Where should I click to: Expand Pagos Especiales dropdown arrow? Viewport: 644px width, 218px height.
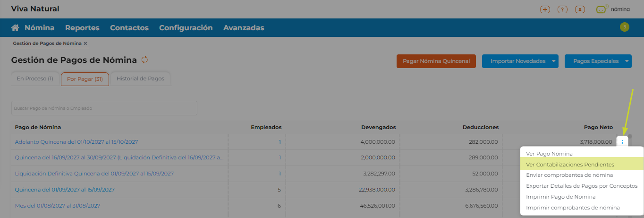click(627, 61)
